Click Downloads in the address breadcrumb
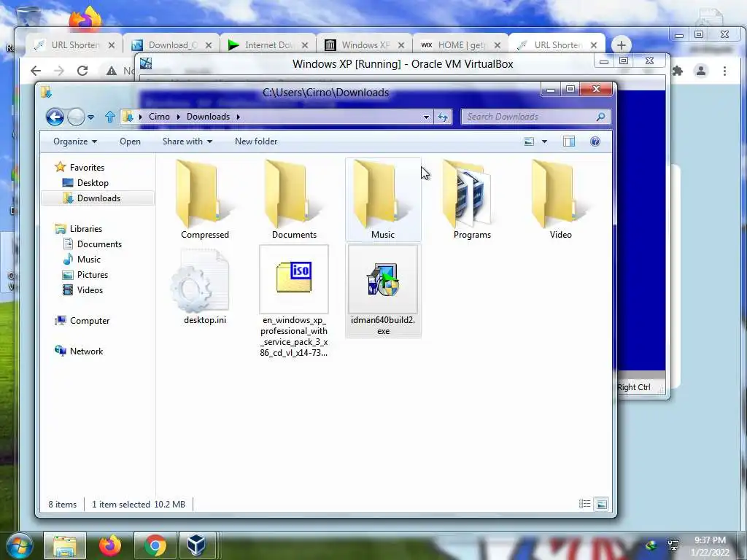 (208, 117)
